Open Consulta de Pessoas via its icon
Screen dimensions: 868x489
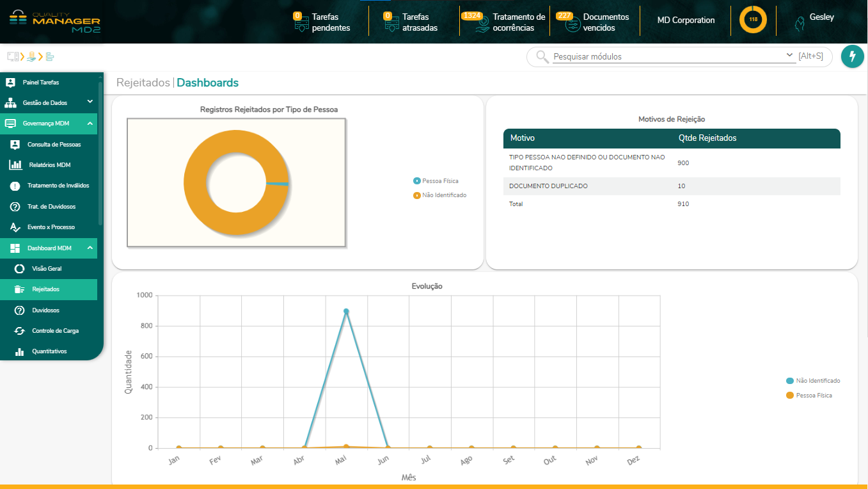(x=15, y=145)
